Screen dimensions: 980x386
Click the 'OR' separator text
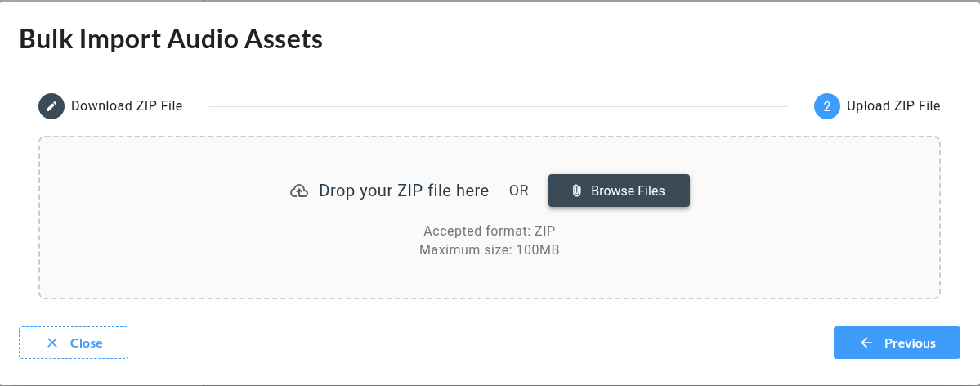click(519, 191)
